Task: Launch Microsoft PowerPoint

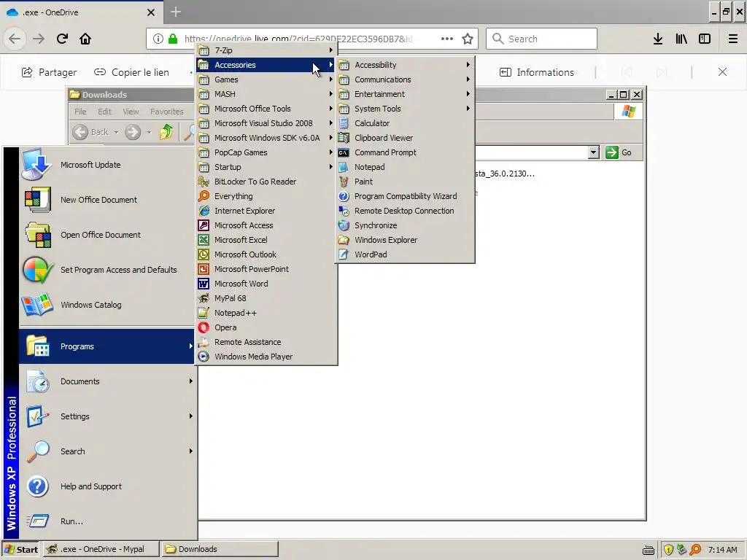Action: tap(266, 269)
